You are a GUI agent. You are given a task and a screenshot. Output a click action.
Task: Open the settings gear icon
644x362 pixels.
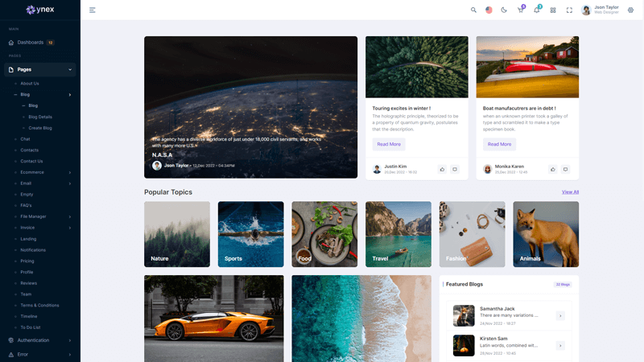pyautogui.click(x=630, y=10)
